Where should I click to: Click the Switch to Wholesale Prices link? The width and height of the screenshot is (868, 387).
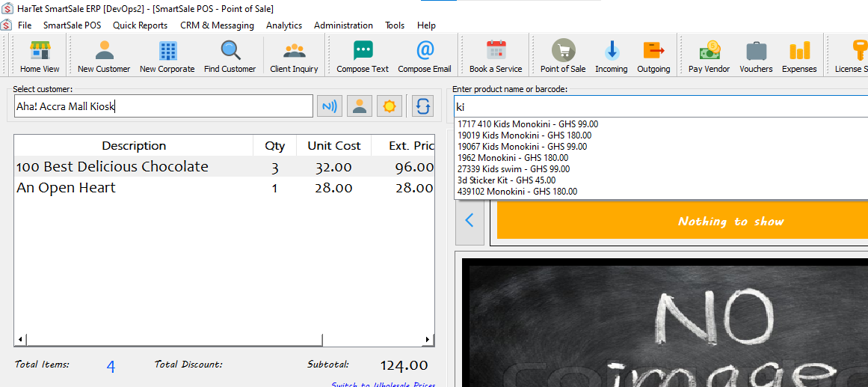click(383, 385)
